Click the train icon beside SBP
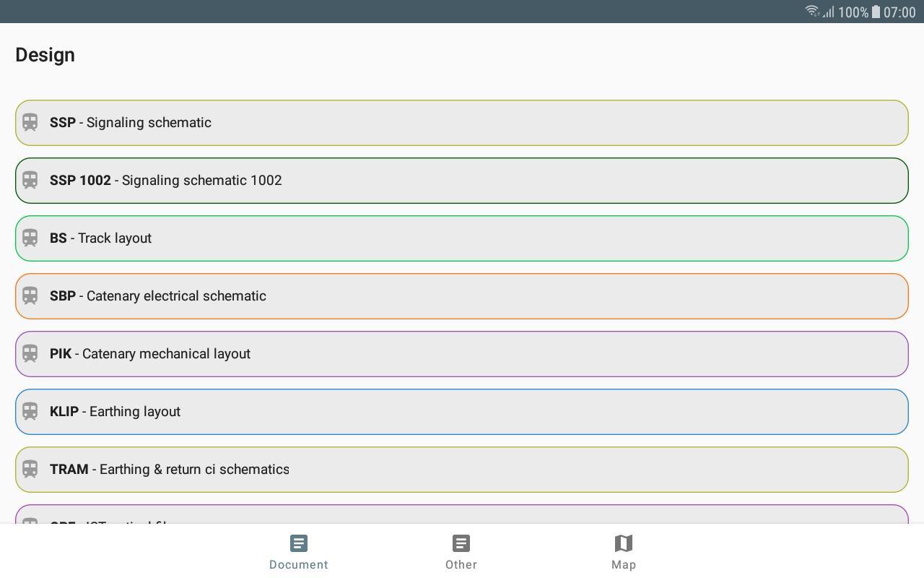924x578 pixels. pos(30,296)
